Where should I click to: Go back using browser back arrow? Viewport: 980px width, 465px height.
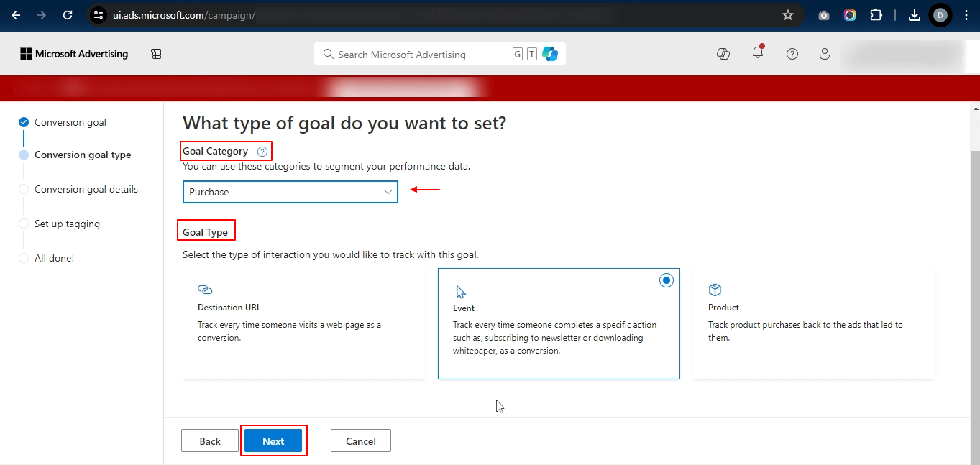click(16, 15)
